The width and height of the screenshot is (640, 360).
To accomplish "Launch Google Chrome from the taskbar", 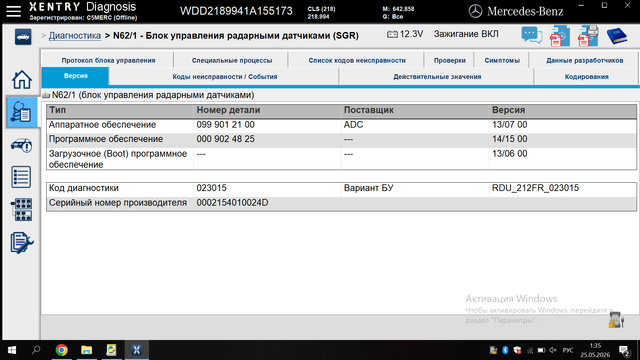I will coord(62,350).
